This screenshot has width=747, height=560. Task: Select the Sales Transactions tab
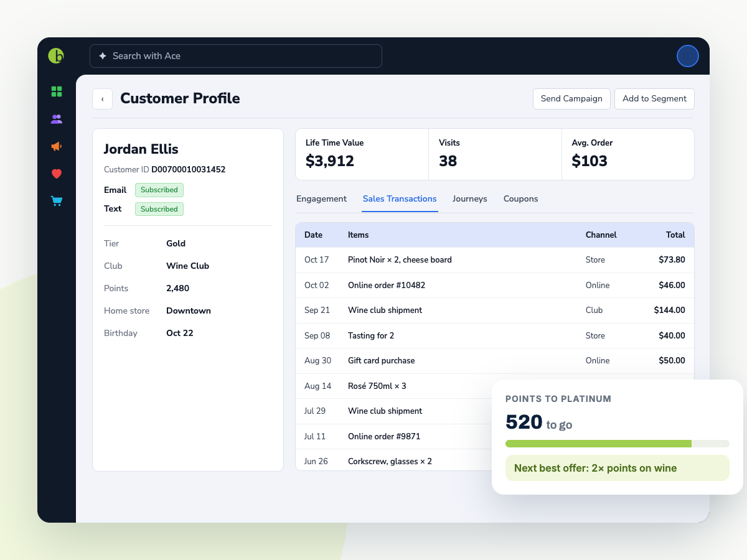(x=400, y=199)
